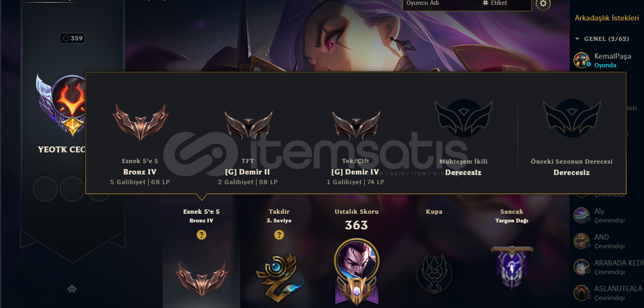The height and width of the screenshot is (308, 644).
Task: Click the Oyuncu Adı search field
Action: 440,3
